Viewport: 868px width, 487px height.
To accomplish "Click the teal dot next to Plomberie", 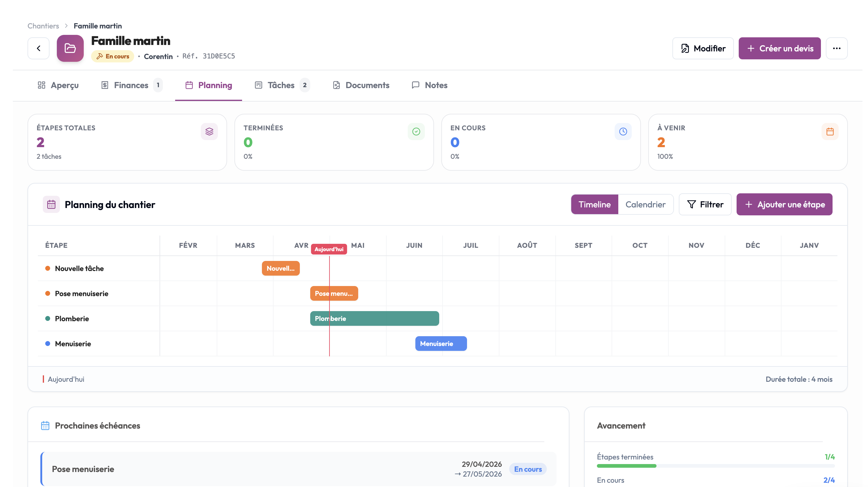I will point(48,318).
